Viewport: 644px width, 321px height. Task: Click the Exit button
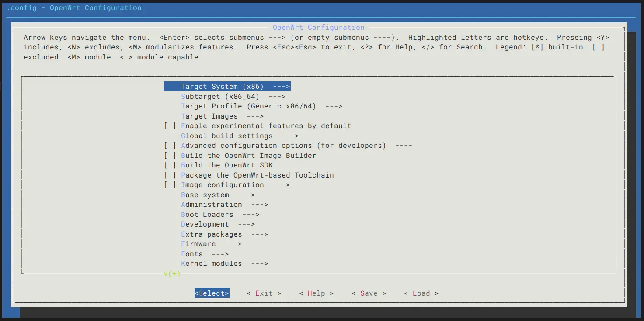point(264,293)
